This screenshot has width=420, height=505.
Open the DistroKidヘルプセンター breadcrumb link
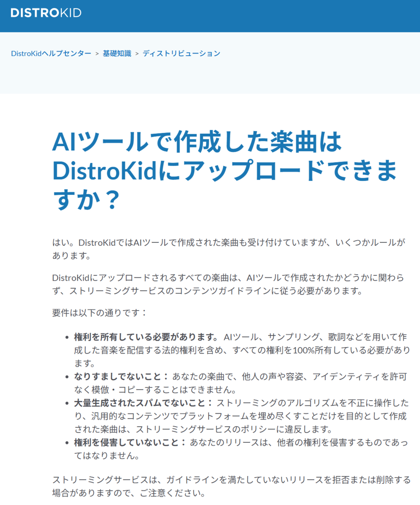(x=51, y=53)
